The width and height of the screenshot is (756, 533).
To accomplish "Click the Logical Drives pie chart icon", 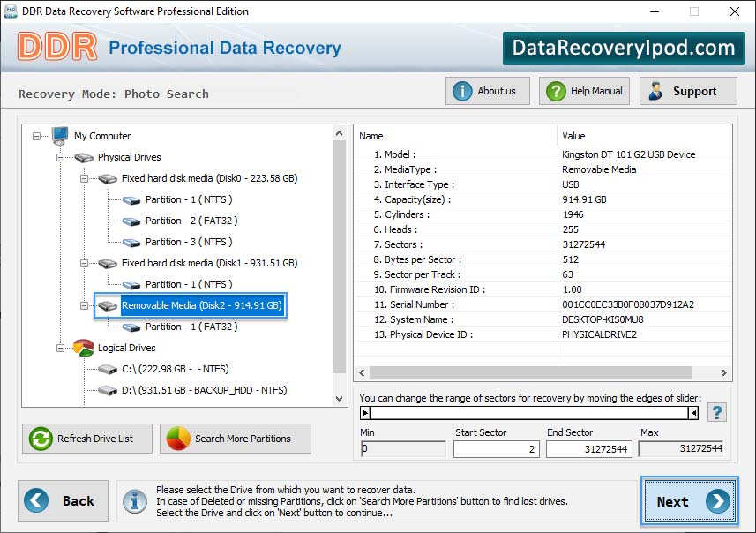I will pyautogui.click(x=84, y=348).
